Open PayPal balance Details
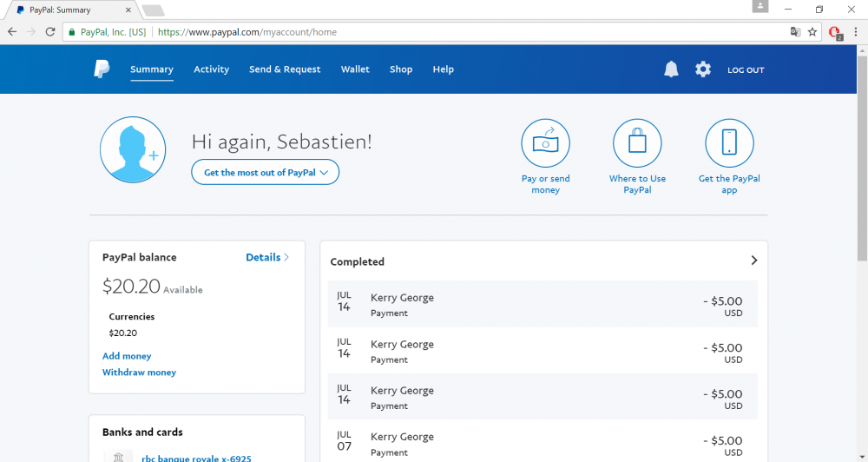This screenshot has height=462, width=868. click(x=266, y=257)
